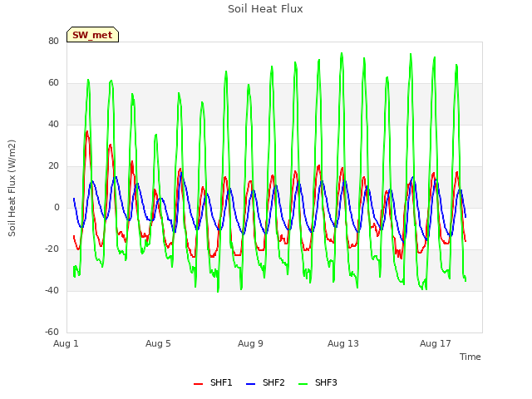This screenshot has height=399, width=532.
Task: Click the 20 y-axis tick label
Action: coord(53,166)
